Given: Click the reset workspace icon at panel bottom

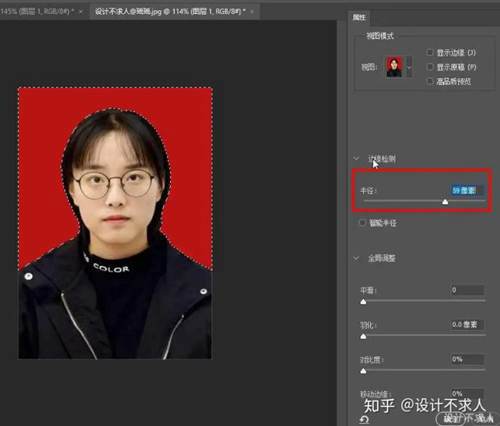Looking at the screenshot, I should coord(364,420).
